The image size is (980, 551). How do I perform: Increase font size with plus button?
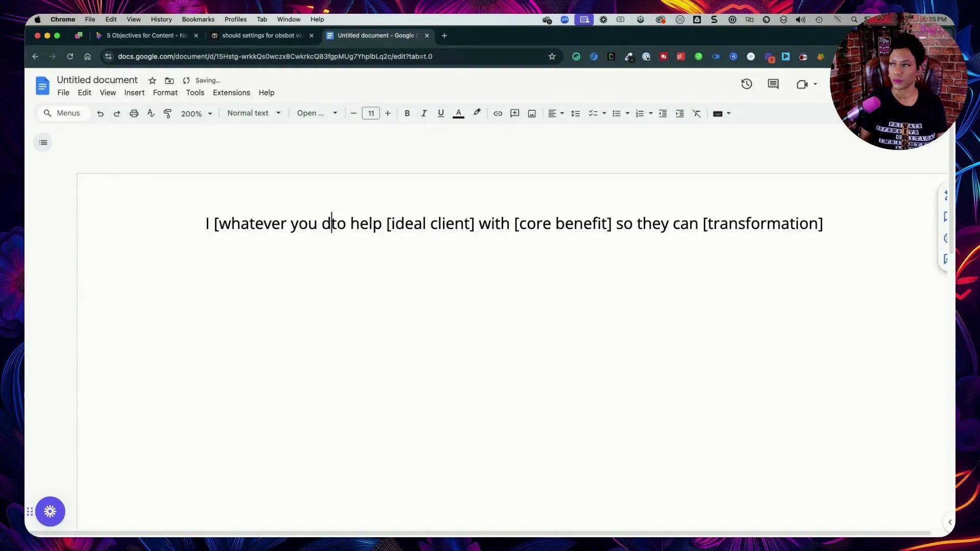pos(388,113)
